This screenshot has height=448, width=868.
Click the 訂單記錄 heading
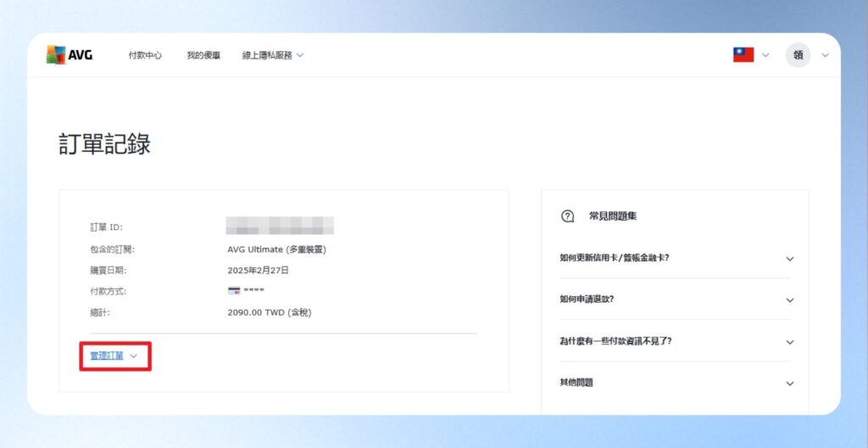104,145
